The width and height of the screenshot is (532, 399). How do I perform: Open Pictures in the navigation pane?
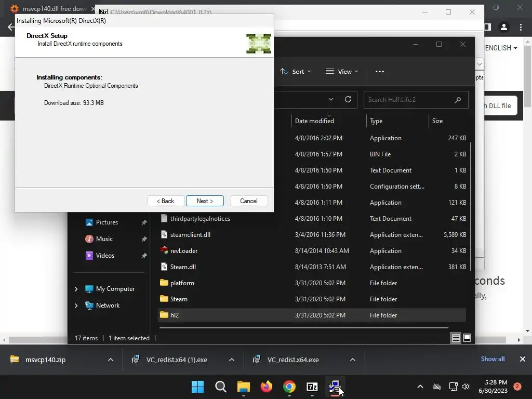(107, 222)
